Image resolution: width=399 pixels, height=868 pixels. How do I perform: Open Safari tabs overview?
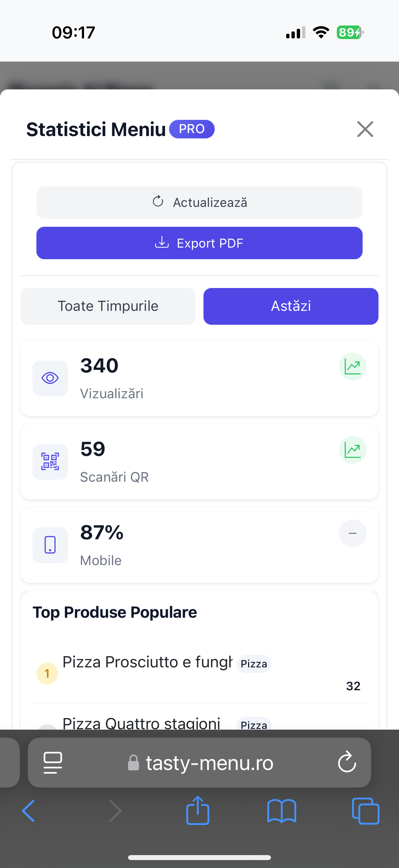365,811
